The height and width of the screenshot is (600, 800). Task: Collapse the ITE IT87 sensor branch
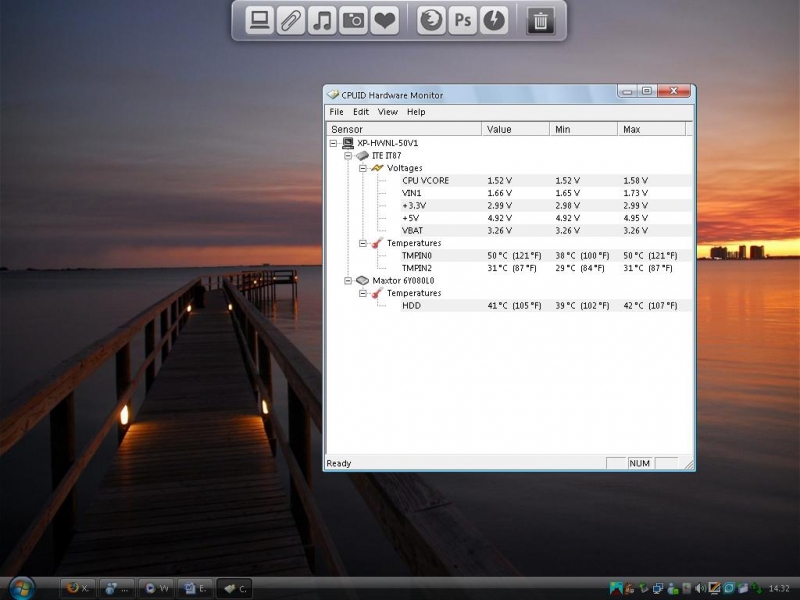pyautogui.click(x=348, y=156)
